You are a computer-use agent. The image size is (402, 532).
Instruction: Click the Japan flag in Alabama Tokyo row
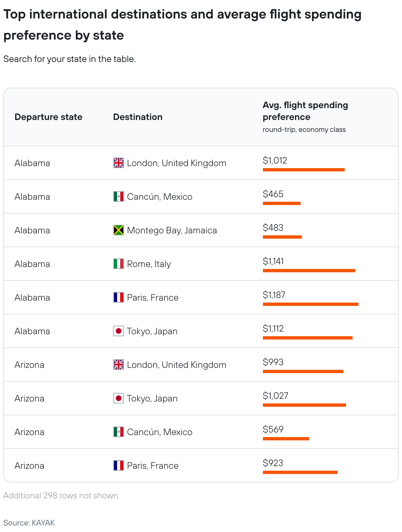pos(119,331)
